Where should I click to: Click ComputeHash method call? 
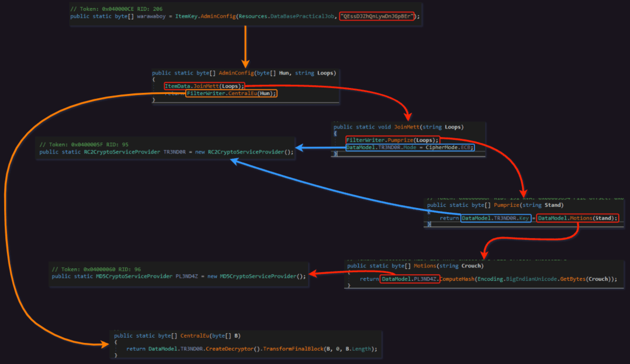(457, 279)
